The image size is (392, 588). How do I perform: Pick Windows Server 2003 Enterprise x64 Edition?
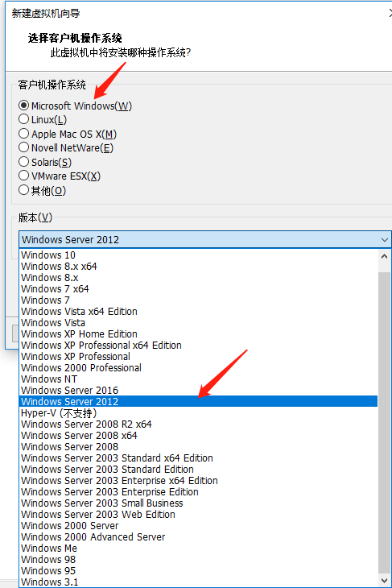click(198, 480)
